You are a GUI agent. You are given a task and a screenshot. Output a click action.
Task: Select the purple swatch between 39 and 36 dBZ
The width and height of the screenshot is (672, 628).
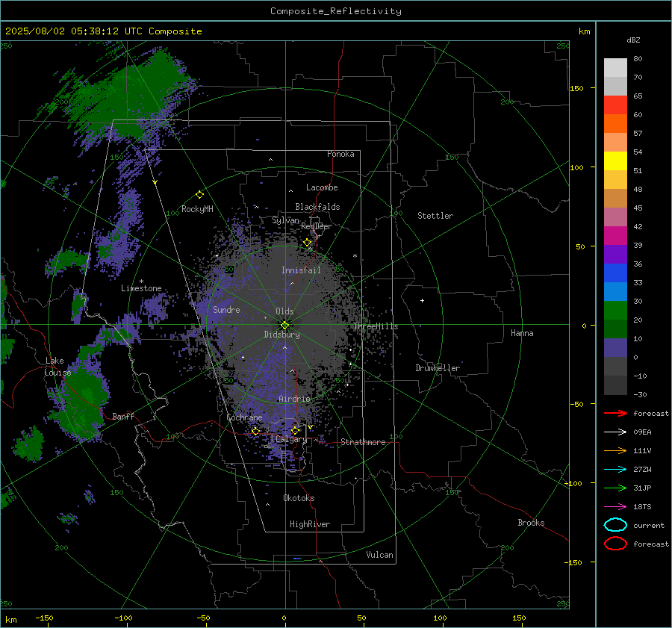click(615, 254)
